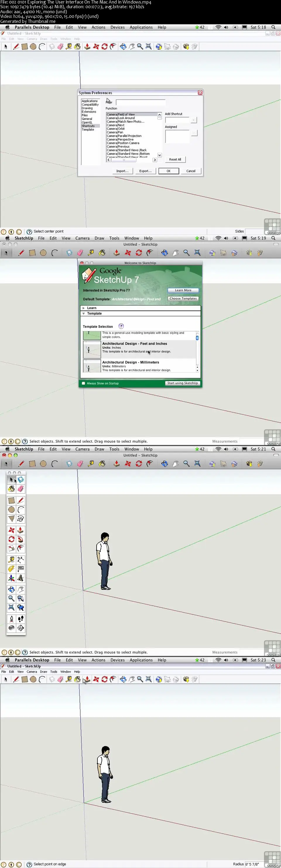The width and height of the screenshot is (281, 868).
Task: Click OK in System Preferences dialog
Action: [x=169, y=171]
